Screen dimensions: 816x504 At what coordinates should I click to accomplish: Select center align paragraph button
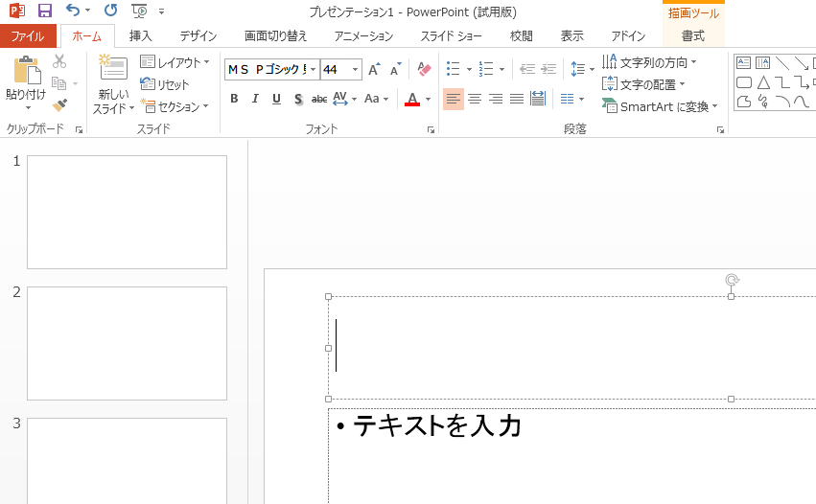tap(474, 99)
